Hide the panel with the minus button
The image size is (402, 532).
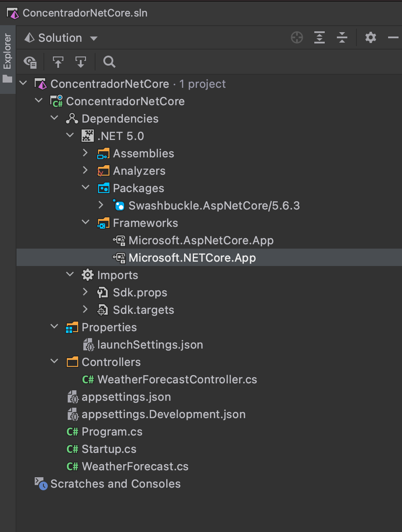(393, 37)
